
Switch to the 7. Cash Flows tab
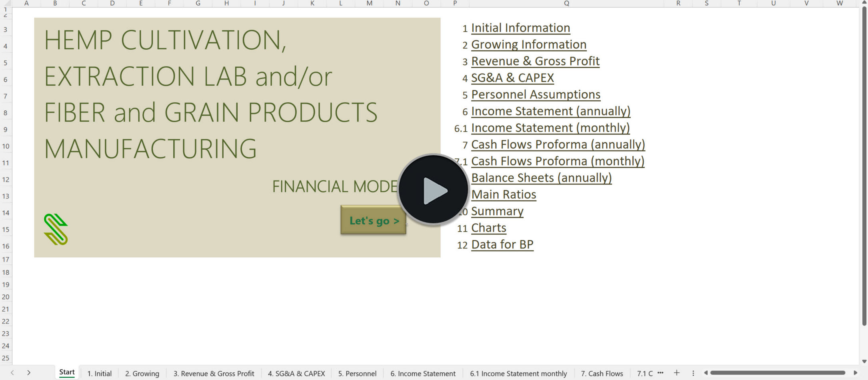click(602, 373)
